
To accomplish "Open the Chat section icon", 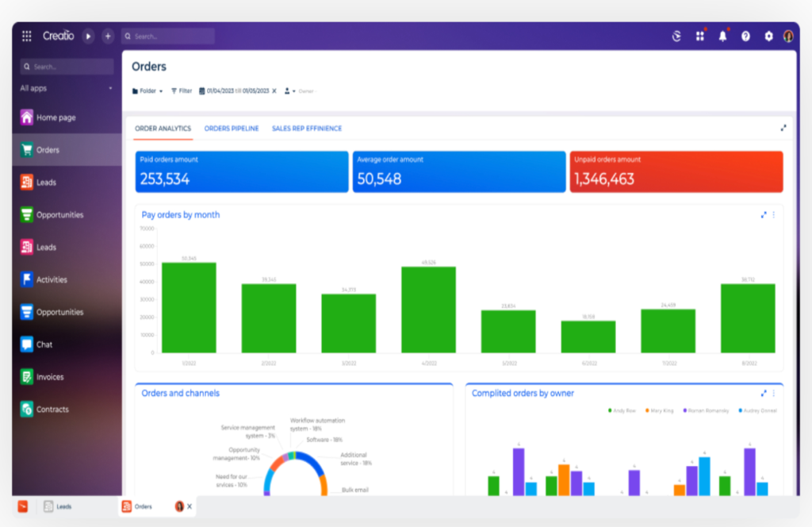I will pos(26,344).
